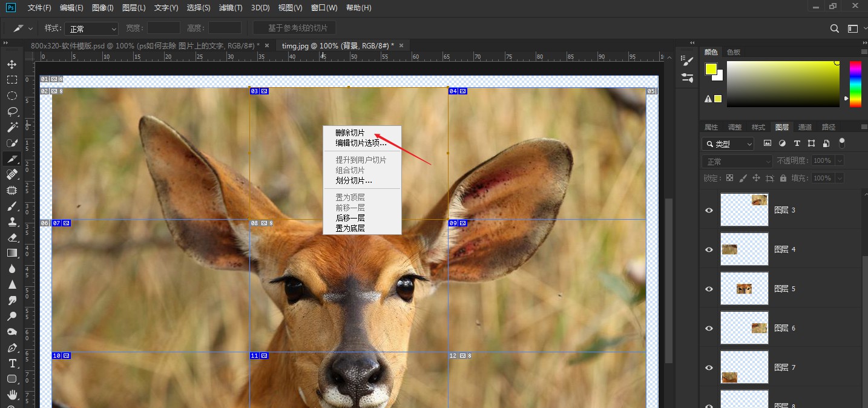Click the search icon in options bar
This screenshot has width=868, height=408.
[834, 28]
